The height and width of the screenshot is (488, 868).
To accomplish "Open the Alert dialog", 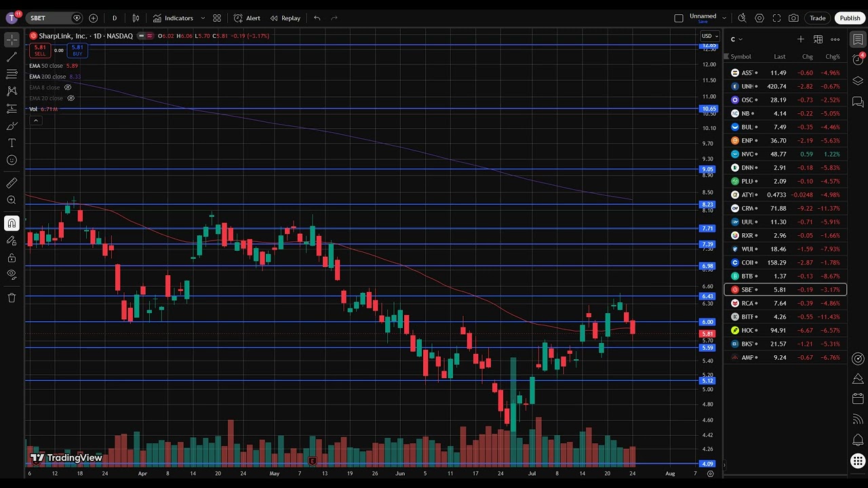I will 247,18.
